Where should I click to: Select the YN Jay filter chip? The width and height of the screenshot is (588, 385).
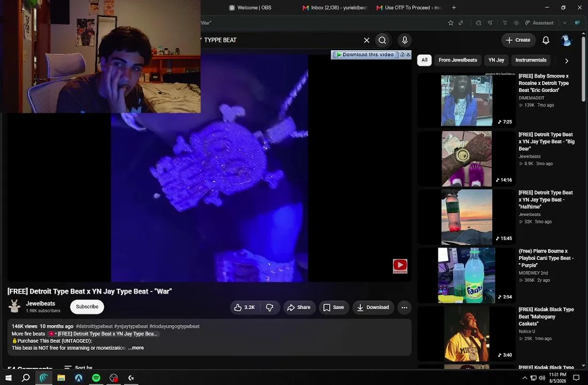pyautogui.click(x=496, y=60)
